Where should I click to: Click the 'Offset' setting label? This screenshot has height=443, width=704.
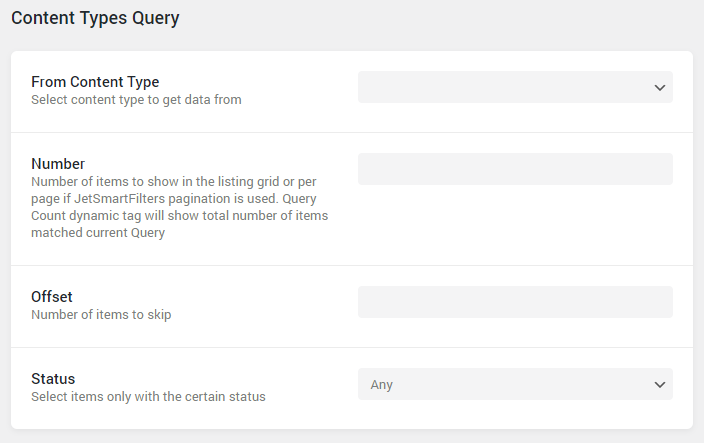(x=52, y=297)
